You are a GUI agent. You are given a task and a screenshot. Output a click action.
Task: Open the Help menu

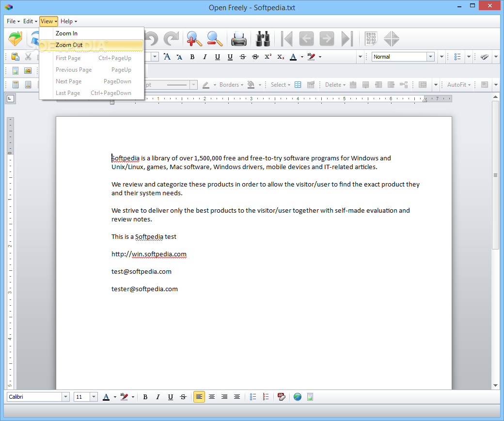(69, 21)
